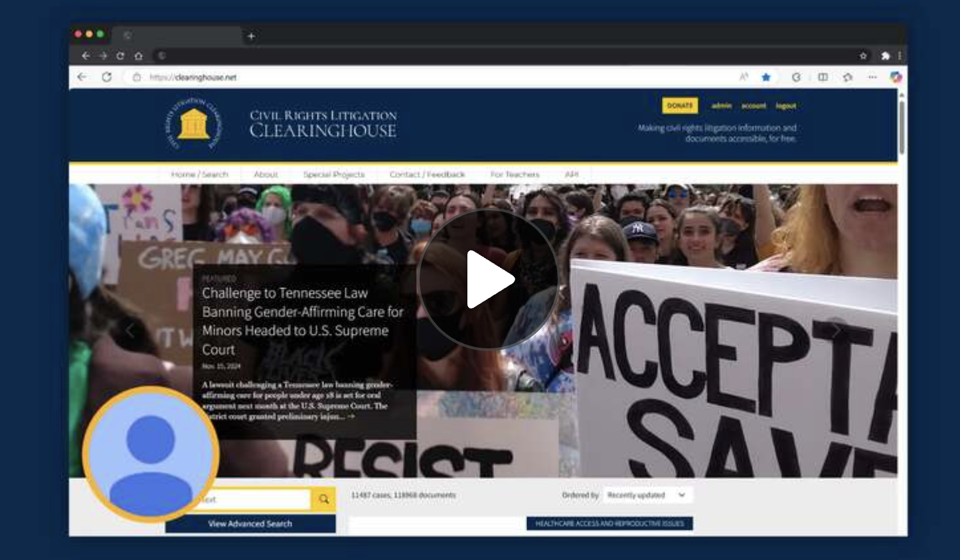Screen dimensions: 960x560
Task: Open the three-dot browser settings menu
Action: pyautogui.click(x=872, y=77)
